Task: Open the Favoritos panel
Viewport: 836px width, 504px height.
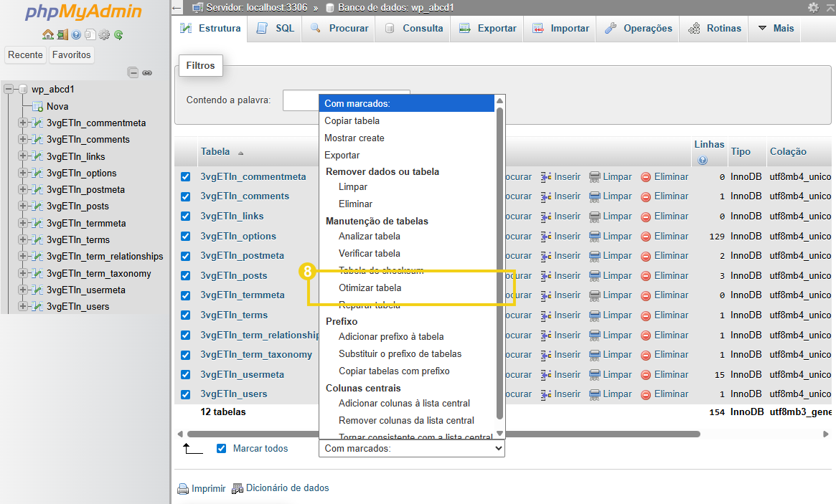Action: (71, 54)
